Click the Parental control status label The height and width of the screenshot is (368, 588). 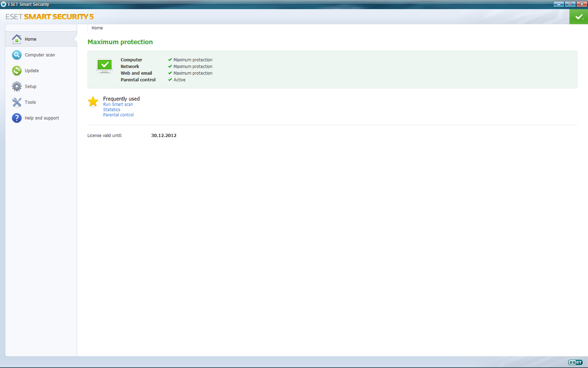click(138, 80)
